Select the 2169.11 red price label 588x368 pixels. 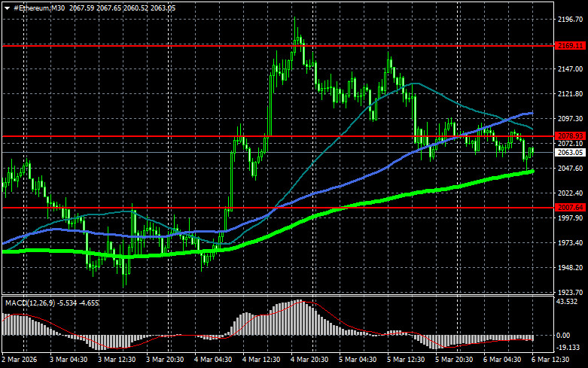pyautogui.click(x=570, y=46)
